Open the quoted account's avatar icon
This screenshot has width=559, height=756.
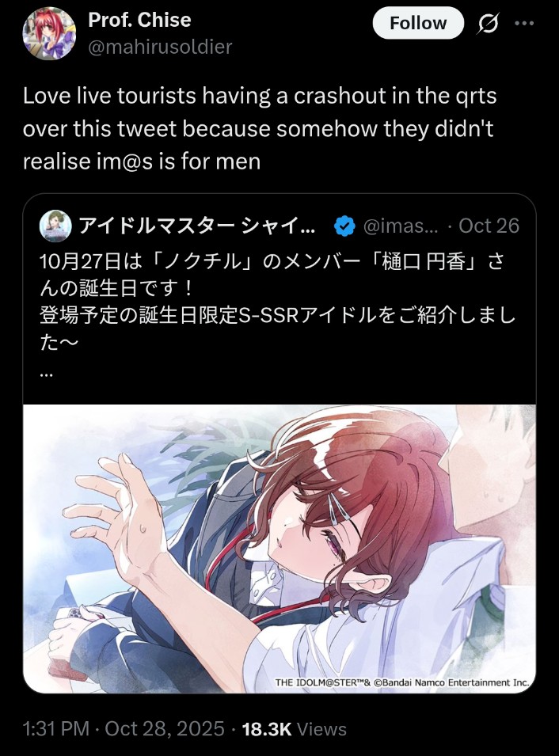pos(55,226)
